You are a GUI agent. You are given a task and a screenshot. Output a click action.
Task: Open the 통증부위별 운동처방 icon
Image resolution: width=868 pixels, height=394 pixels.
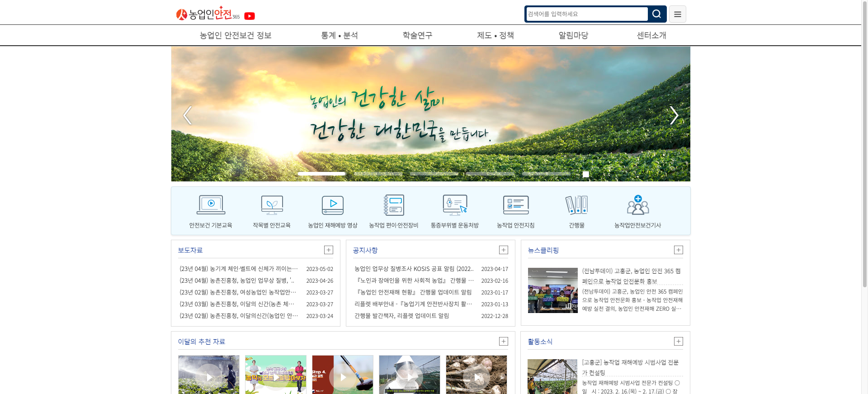pos(455,205)
